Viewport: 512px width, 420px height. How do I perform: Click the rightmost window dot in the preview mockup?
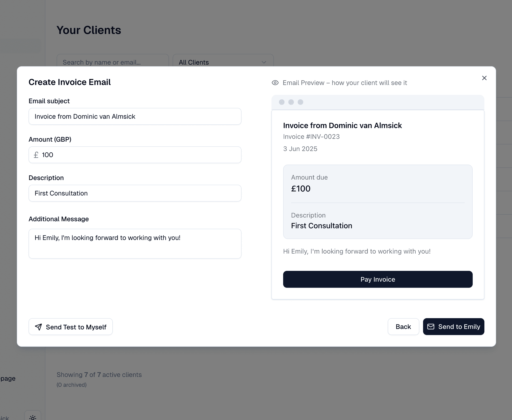[301, 102]
